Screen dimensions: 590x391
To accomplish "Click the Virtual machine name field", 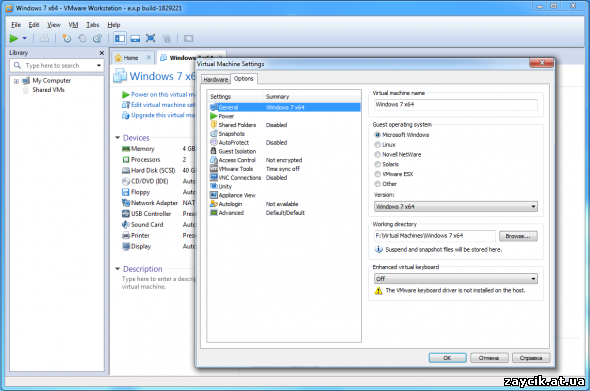I will (x=456, y=105).
